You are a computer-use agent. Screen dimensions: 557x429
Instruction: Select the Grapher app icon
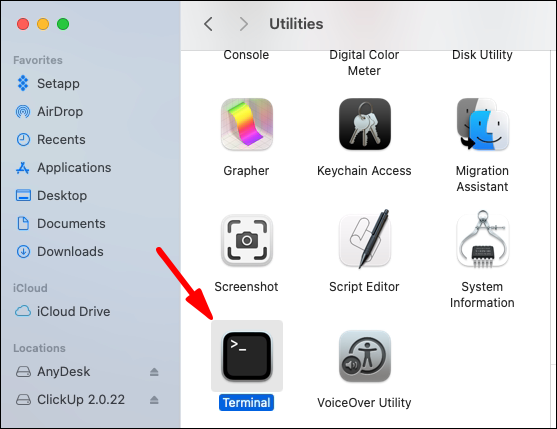247,124
